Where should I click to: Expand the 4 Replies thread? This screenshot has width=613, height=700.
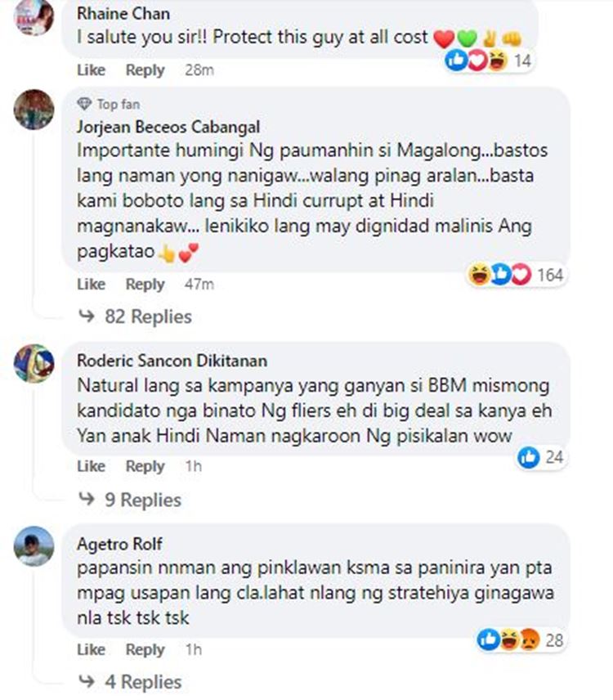pyautogui.click(x=130, y=682)
